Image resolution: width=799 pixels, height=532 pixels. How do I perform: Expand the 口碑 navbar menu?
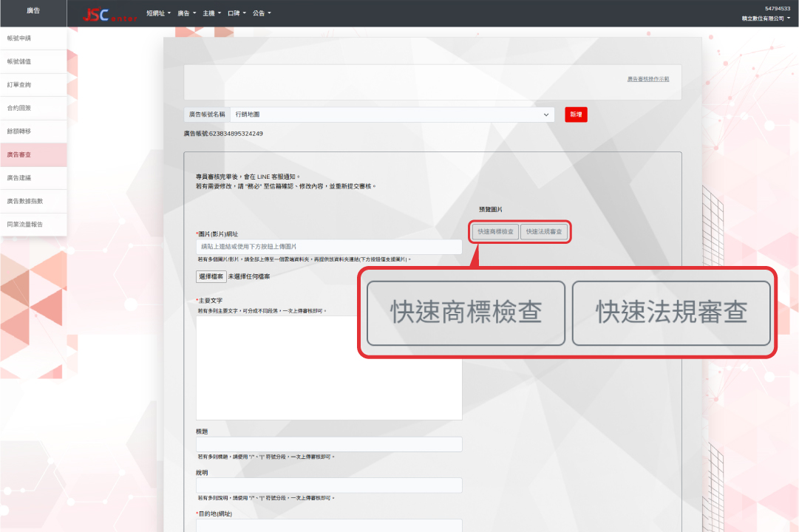[237, 13]
